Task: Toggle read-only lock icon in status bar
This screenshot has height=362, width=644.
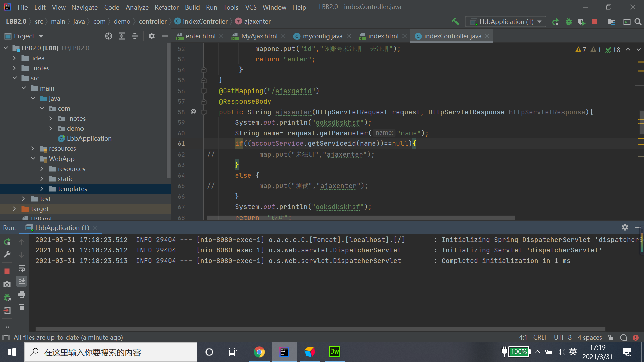Action: coord(611,337)
